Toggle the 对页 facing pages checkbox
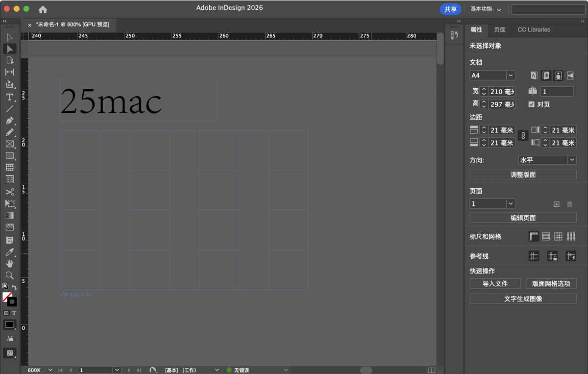Image resolution: width=588 pixels, height=374 pixels. [x=532, y=104]
